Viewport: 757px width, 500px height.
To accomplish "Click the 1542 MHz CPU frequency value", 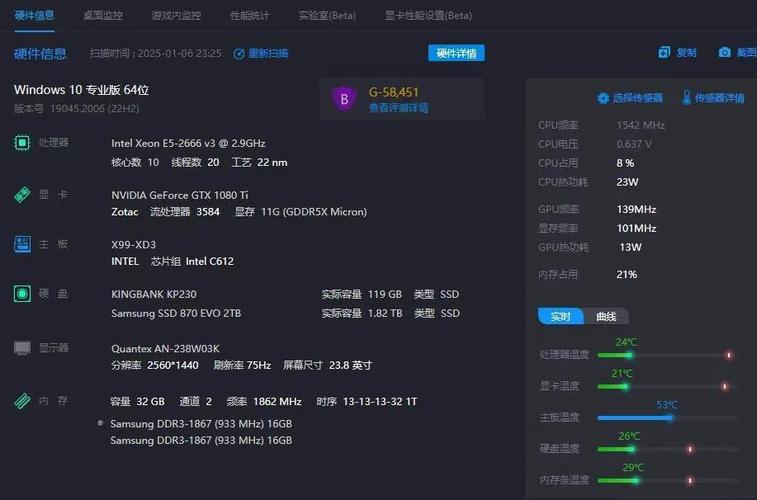I will (641, 125).
